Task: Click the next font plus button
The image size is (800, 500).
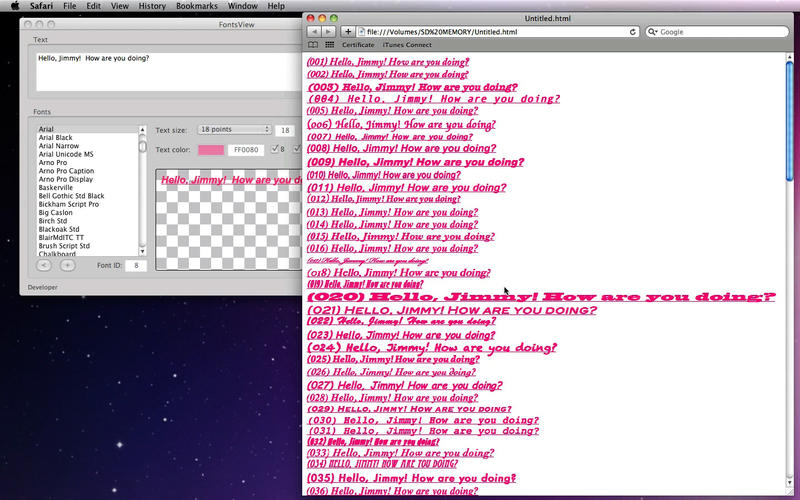Action: [x=67, y=265]
